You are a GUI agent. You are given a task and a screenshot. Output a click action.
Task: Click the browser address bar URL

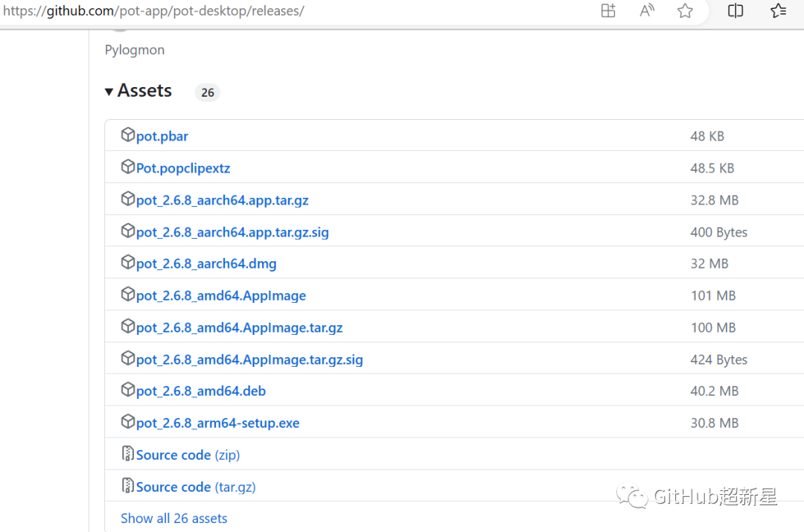(154, 10)
